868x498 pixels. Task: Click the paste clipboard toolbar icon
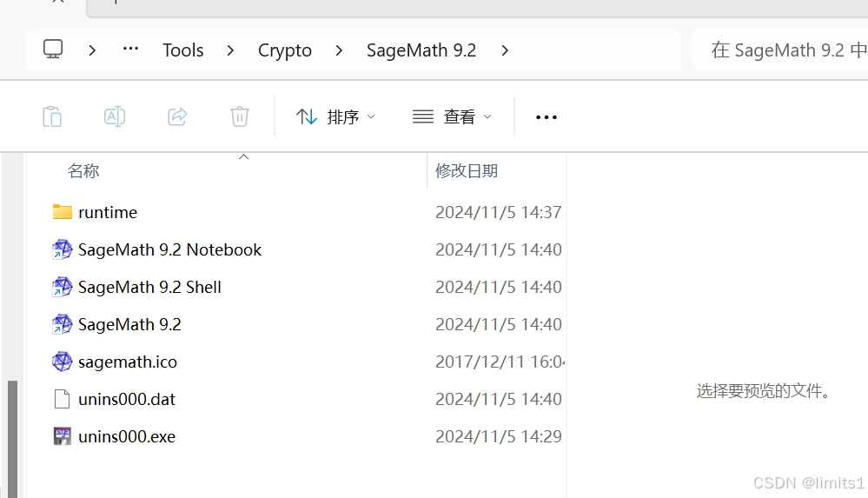click(52, 116)
